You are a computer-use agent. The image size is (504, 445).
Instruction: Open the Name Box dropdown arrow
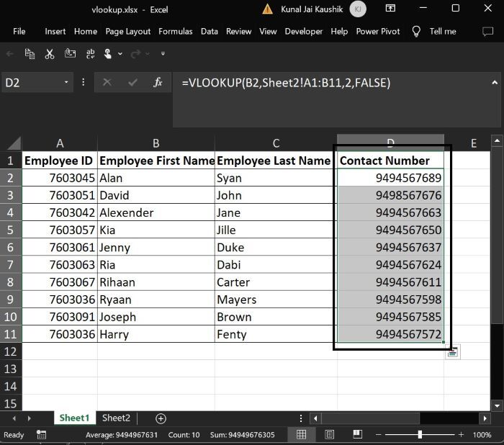tap(66, 82)
